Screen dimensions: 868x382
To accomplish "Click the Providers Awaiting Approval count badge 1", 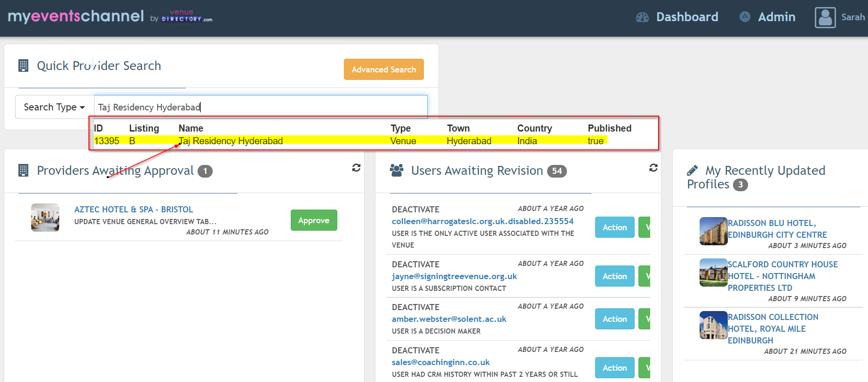I will (205, 171).
